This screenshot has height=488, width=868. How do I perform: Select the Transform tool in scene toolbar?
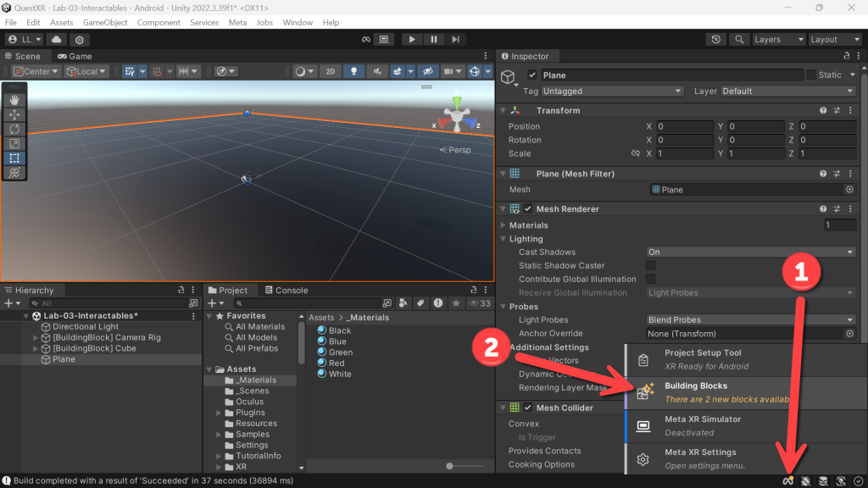point(14,173)
